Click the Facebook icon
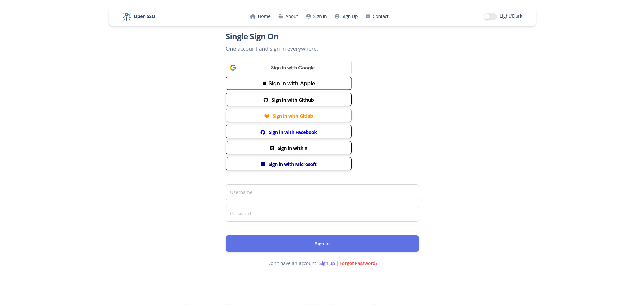The image size is (644, 305). (x=263, y=132)
